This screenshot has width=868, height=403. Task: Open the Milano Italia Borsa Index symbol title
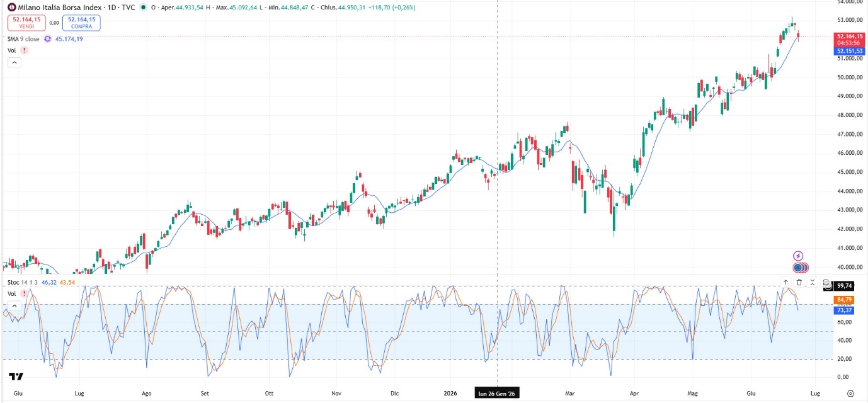point(76,7)
